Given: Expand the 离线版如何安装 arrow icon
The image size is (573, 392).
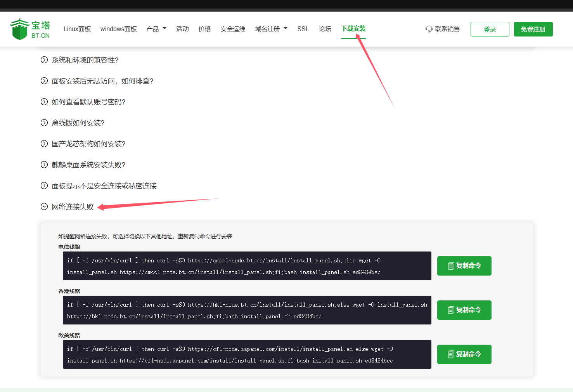Looking at the screenshot, I should (44, 123).
